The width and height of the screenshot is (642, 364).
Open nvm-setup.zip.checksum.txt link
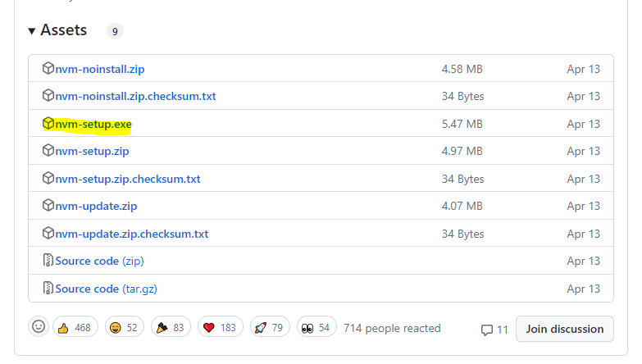(128, 179)
